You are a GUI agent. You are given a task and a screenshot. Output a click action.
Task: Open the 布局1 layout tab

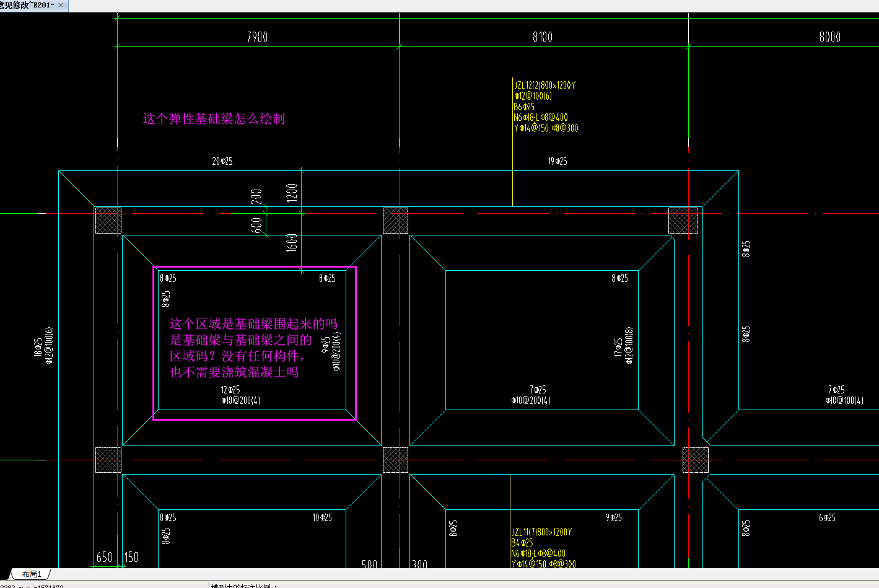pos(31,574)
